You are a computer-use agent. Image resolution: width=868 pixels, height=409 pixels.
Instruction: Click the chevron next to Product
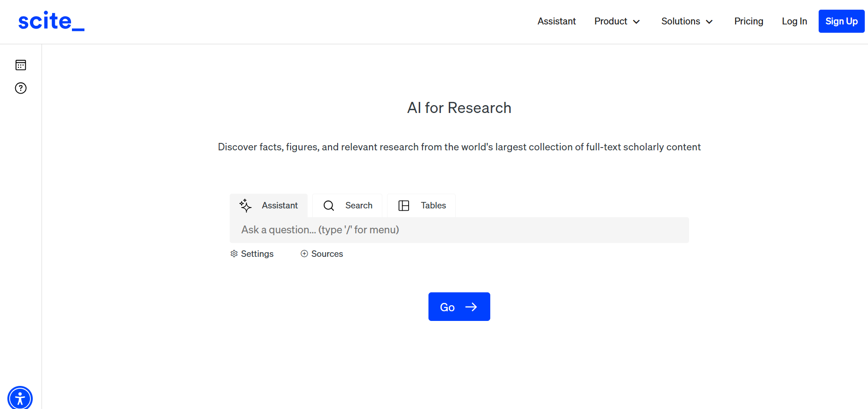click(636, 22)
